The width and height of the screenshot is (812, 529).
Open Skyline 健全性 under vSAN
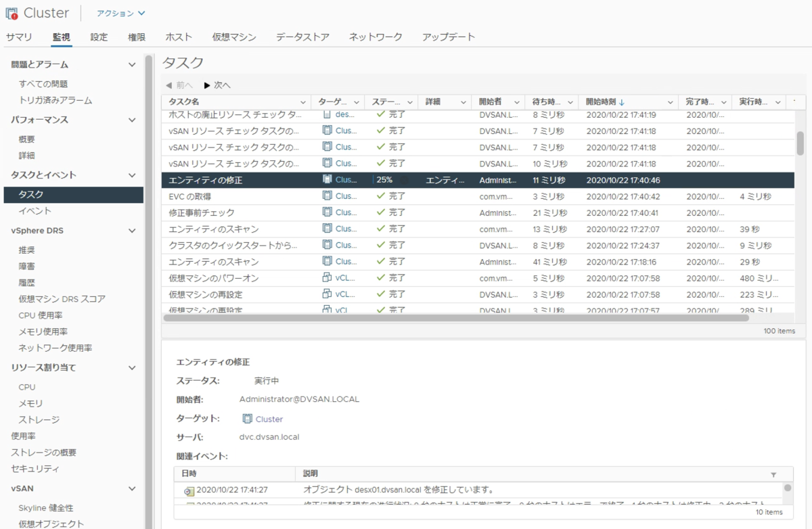46,508
